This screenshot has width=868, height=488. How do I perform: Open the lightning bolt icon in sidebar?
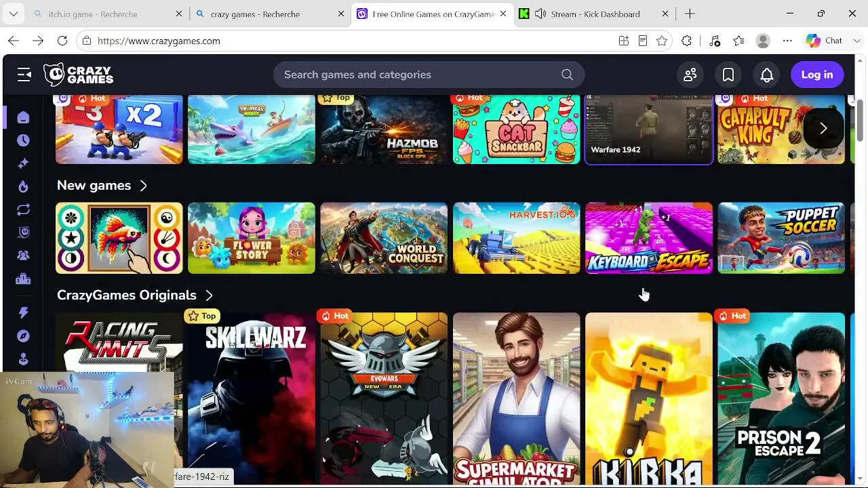[x=24, y=312]
